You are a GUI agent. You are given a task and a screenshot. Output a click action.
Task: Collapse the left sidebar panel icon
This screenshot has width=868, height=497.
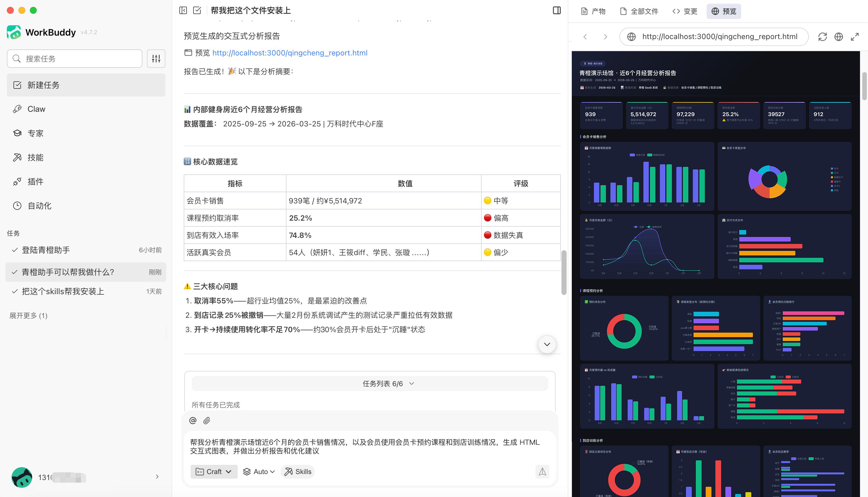[183, 10]
